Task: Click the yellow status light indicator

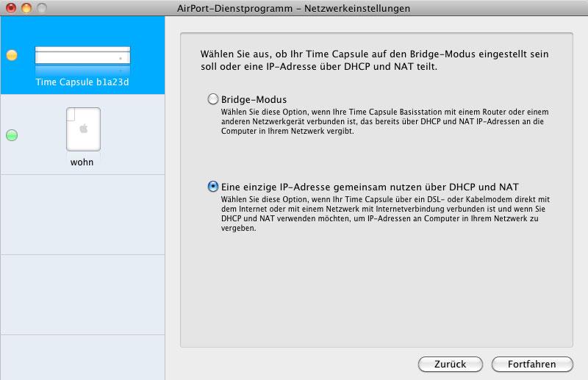Action: click(x=12, y=55)
